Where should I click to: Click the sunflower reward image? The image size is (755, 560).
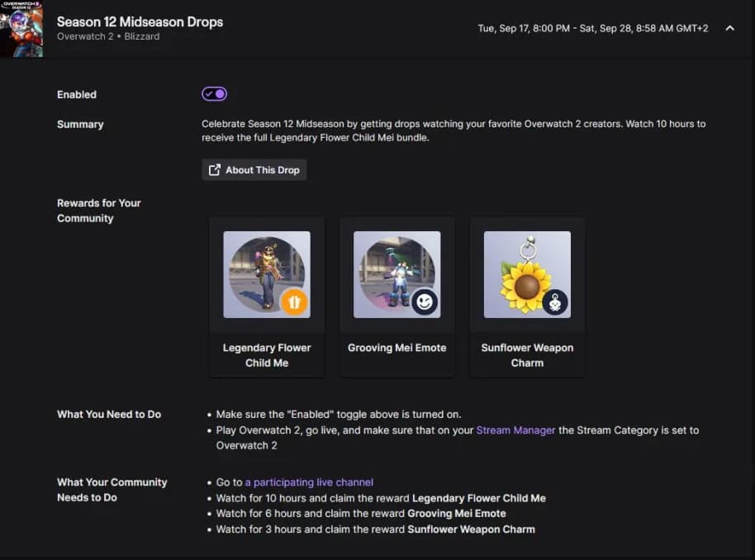527,273
